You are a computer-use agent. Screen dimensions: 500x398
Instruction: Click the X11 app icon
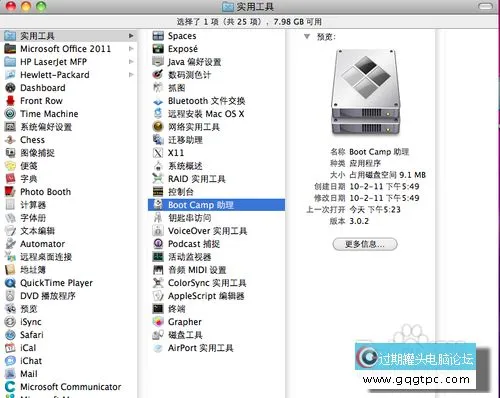[158, 153]
